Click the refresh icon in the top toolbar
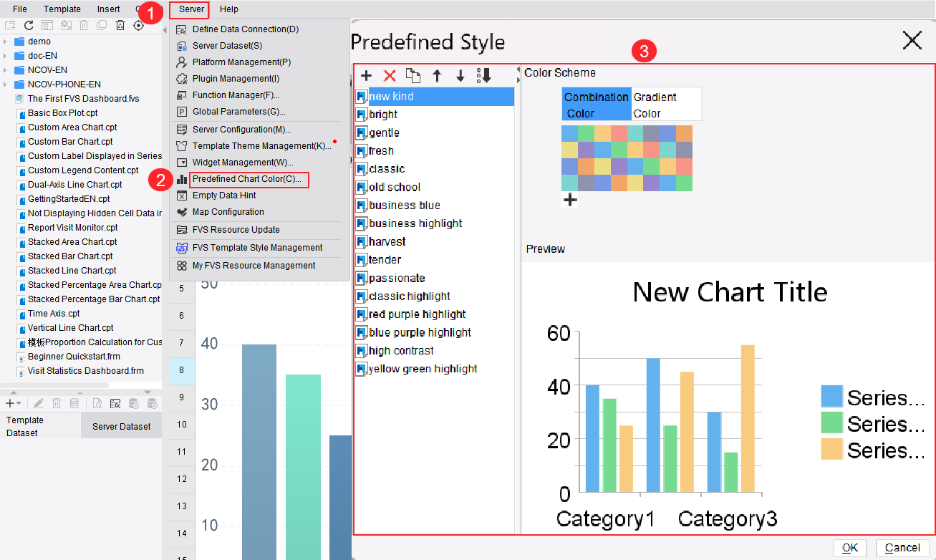The height and width of the screenshot is (560, 936). coord(28,24)
